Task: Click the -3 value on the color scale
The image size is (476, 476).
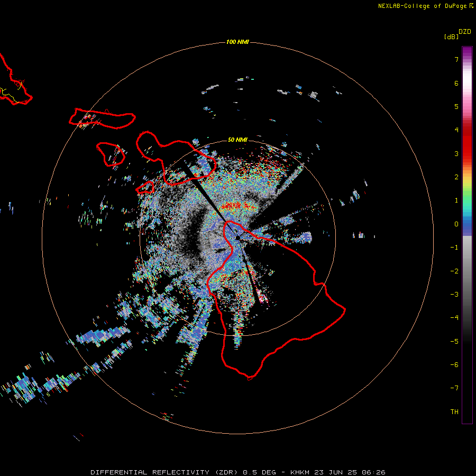Action: [454, 295]
